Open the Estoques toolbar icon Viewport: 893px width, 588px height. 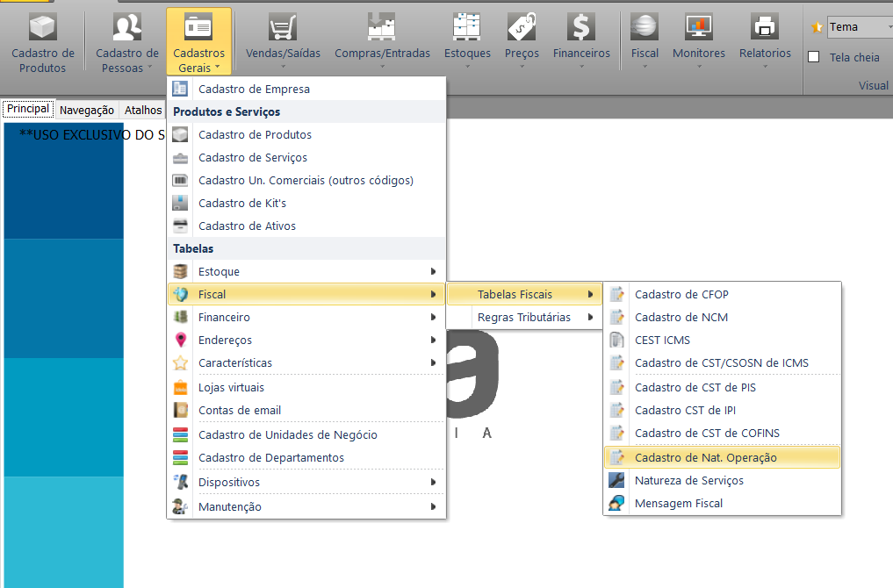(466, 28)
